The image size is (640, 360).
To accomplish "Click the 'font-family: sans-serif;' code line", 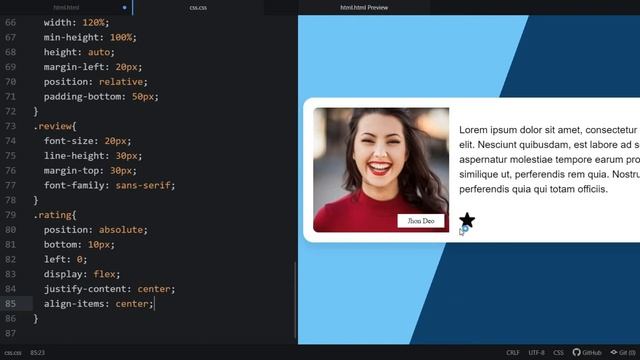I will tap(109, 185).
